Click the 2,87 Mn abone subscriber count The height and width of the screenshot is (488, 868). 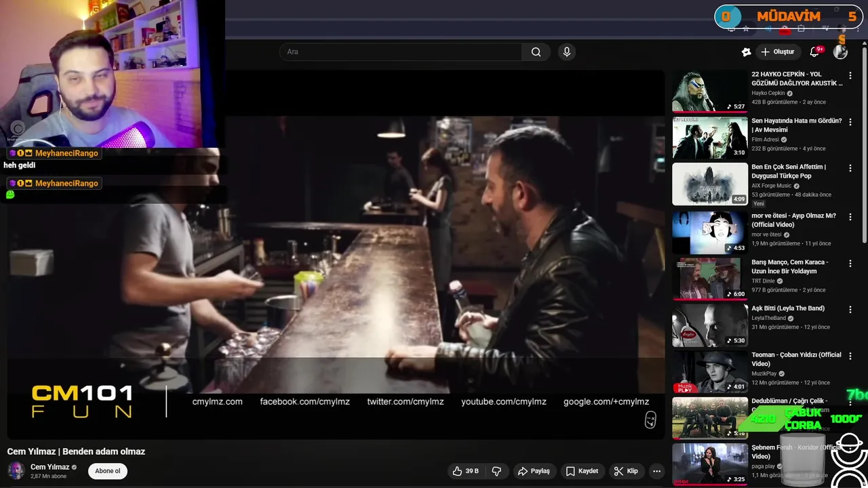[48, 476]
